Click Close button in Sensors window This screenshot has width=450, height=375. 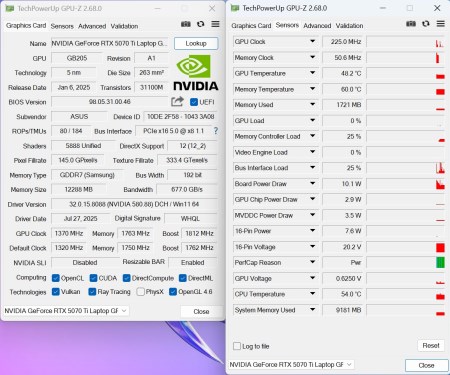[426, 365]
